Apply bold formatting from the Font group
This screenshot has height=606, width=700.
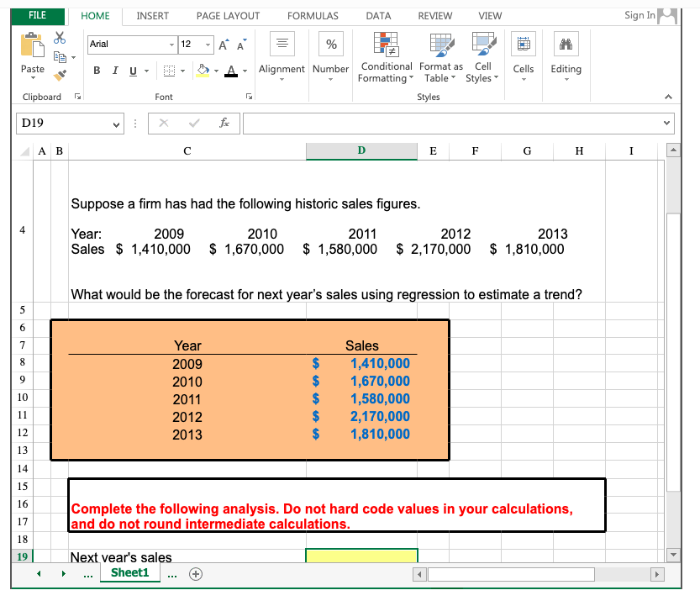click(97, 71)
